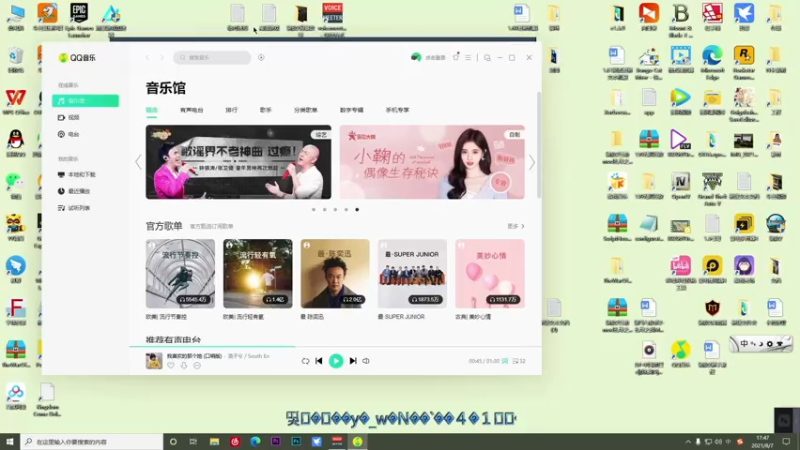The image size is (800, 450).
Task: Open the 小鞠的偶像生存秘诀 banner
Action: coord(432,162)
